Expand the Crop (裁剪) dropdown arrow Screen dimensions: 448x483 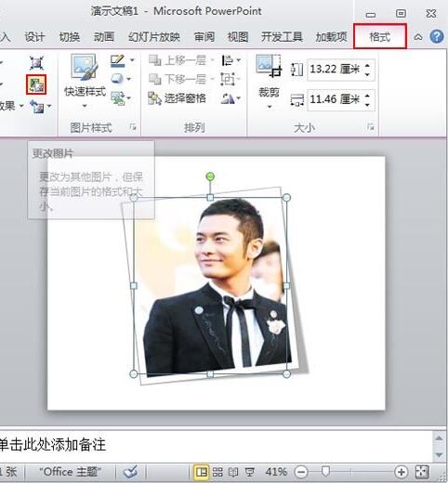(x=270, y=107)
